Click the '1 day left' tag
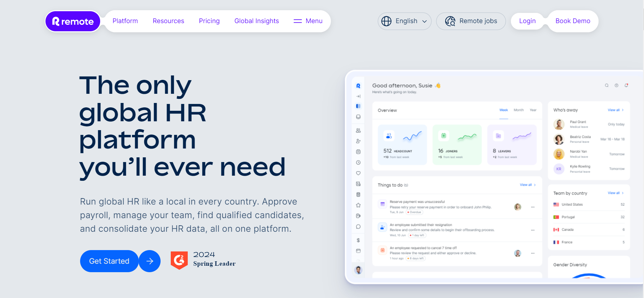Viewport: 644px width, 298px height. click(x=417, y=235)
